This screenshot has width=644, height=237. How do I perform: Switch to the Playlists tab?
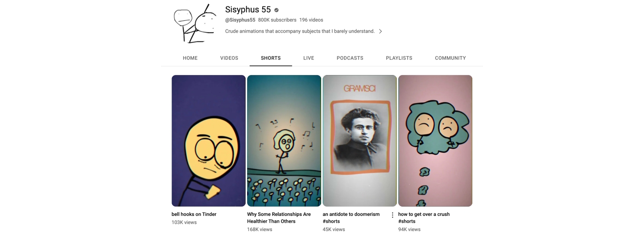[399, 58]
